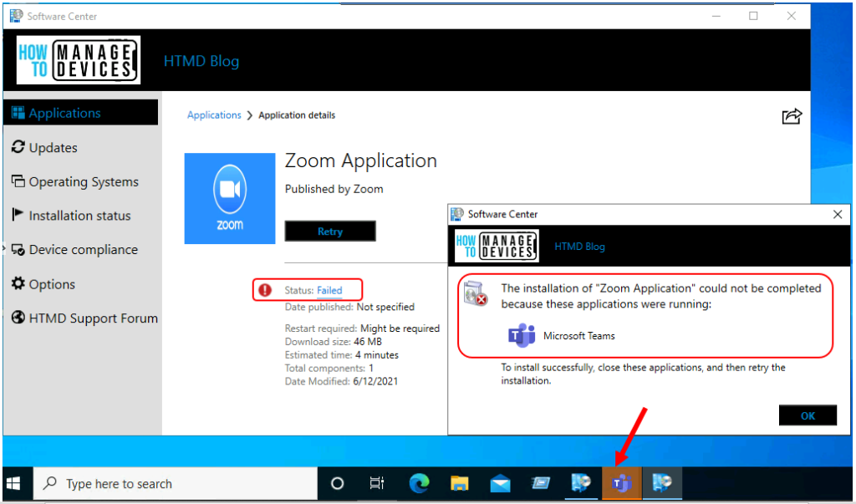This screenshot has width=856, height=504.
Task: Close the Software Center error dialog
Action: click(838, 215)
